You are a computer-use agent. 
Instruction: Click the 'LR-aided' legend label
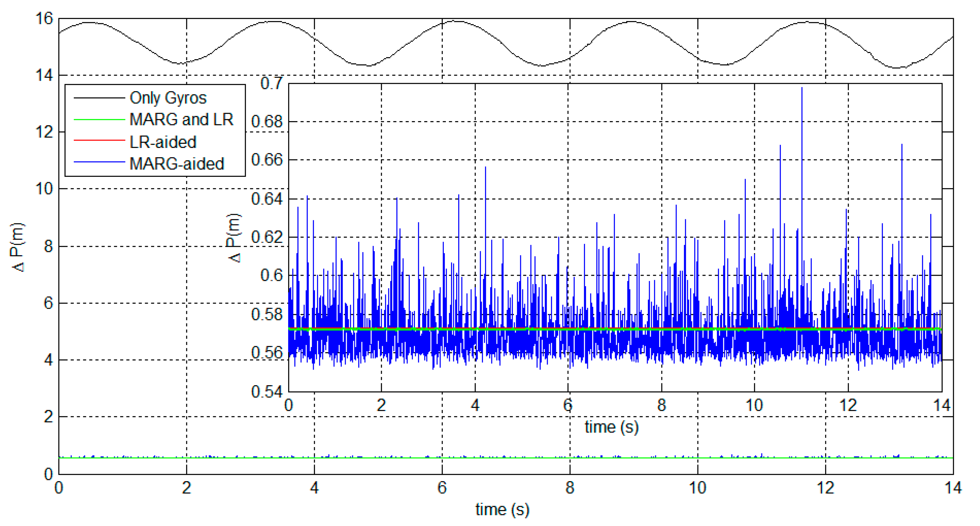[163, 142]
